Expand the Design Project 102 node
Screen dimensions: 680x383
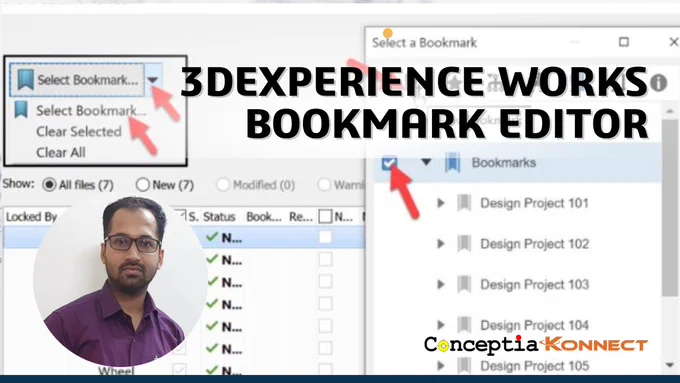[x=441, y=243]
